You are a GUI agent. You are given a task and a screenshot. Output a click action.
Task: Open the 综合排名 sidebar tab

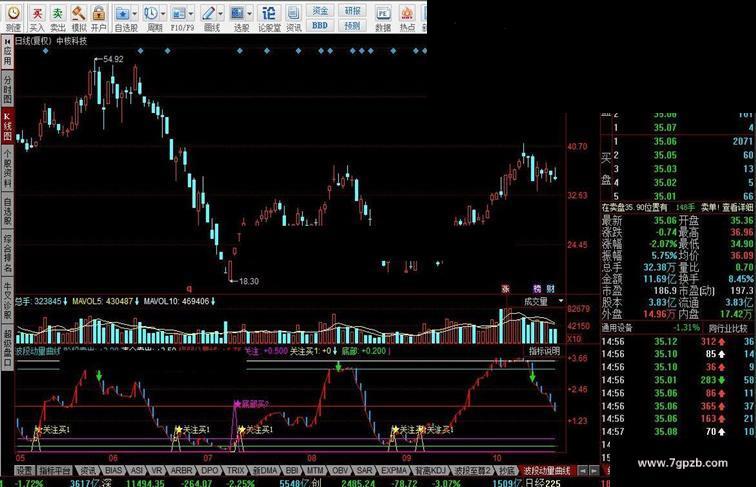click(8, 254)
